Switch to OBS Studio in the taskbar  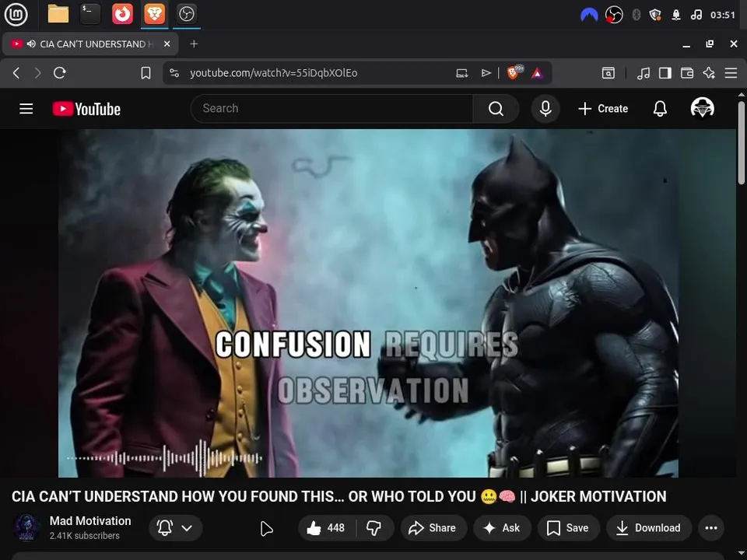(x=186, y=14)
